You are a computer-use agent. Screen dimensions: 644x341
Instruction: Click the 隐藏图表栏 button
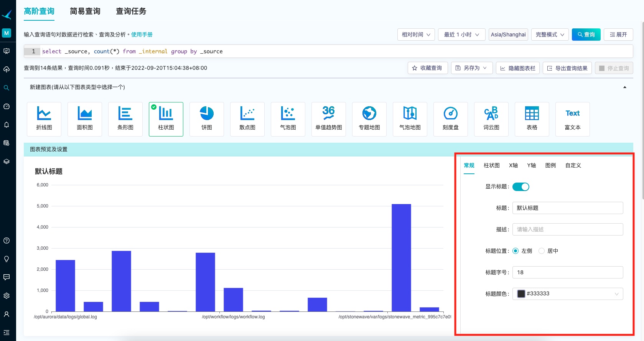[518, 68]
